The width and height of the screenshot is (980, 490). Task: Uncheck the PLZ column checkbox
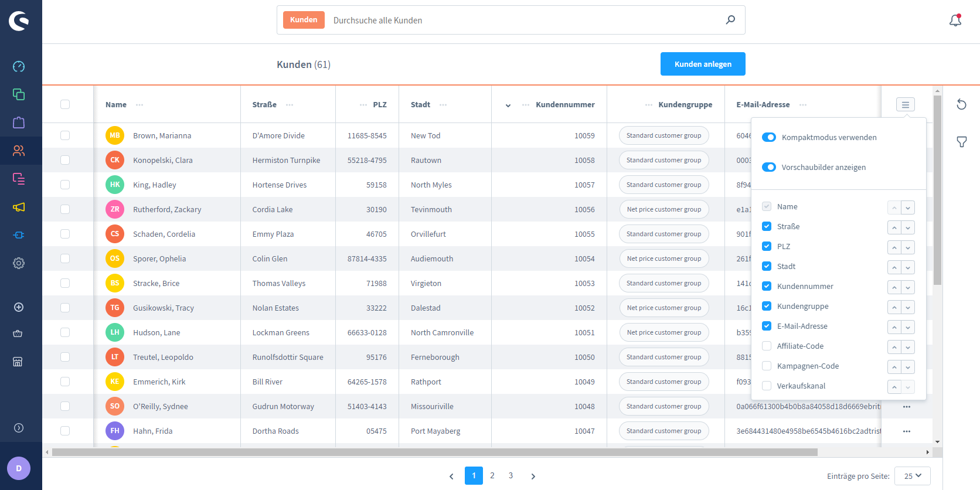(x=767, y=246)
